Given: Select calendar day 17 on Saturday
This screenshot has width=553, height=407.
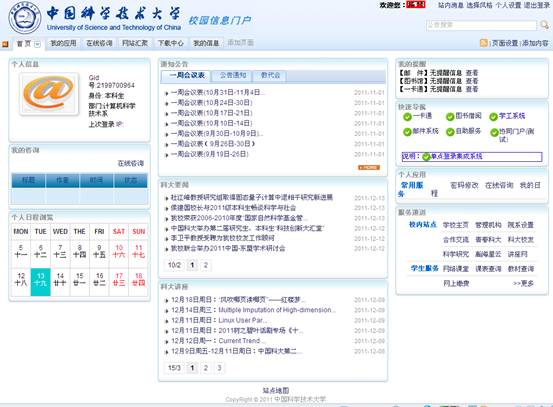Looking at the screenshot, I should [119, 279].
